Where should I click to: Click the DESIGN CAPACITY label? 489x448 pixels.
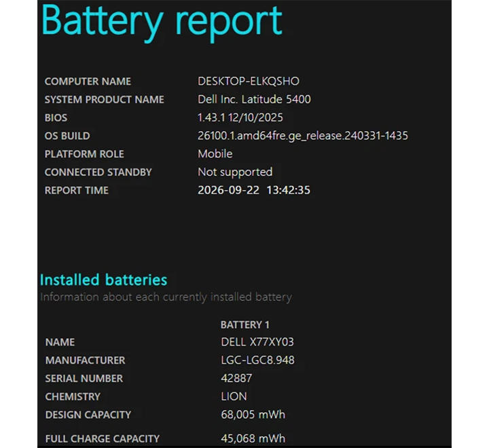pyautogui.click(x=88, y=415)
